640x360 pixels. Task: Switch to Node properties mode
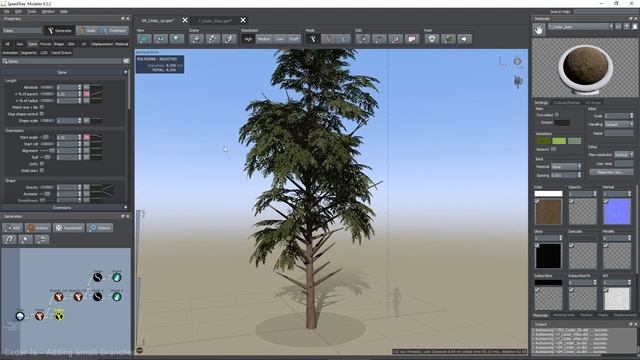87,31
